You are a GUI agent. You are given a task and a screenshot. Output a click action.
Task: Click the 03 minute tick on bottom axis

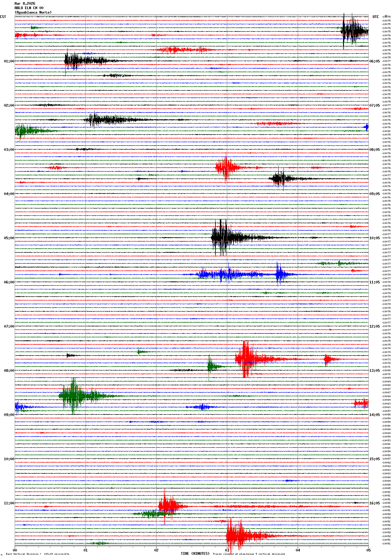tap(227, 550)
